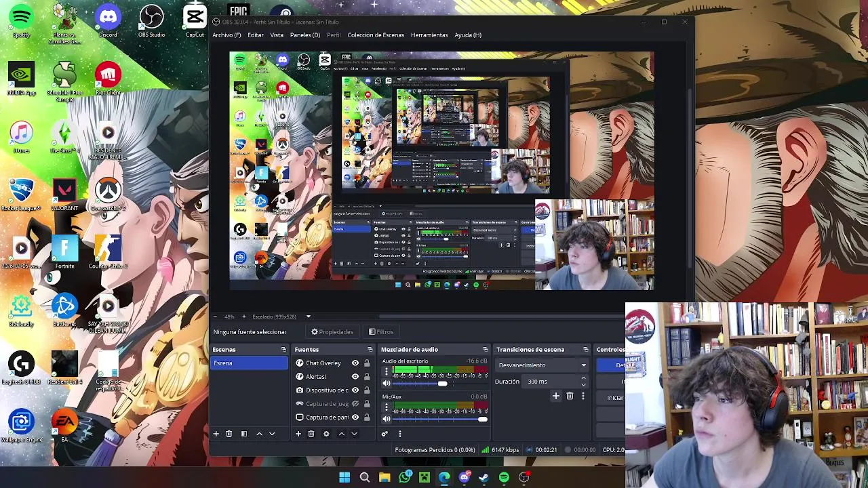Hide Chat Overley source eye icon
Viewport: 868px width, 488px height.
355,363
